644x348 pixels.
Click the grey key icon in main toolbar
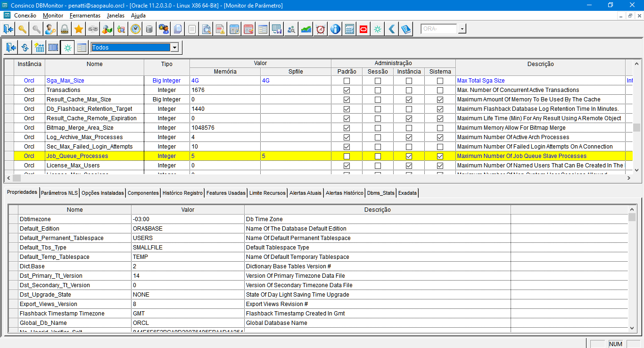click(36, 29)
